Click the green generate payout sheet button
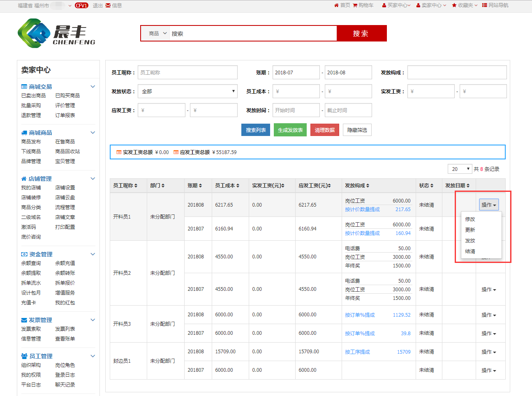532x396 pixels. tap(290, 130)
